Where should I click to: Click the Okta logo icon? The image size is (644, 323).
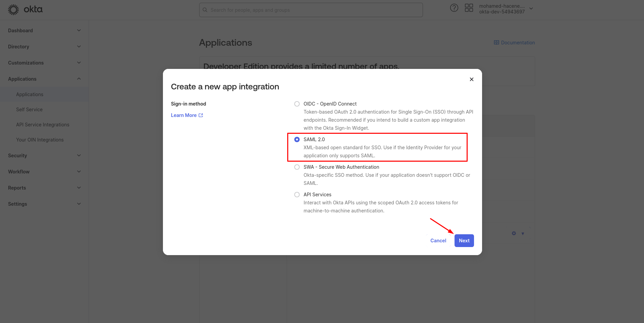[13, 10]
